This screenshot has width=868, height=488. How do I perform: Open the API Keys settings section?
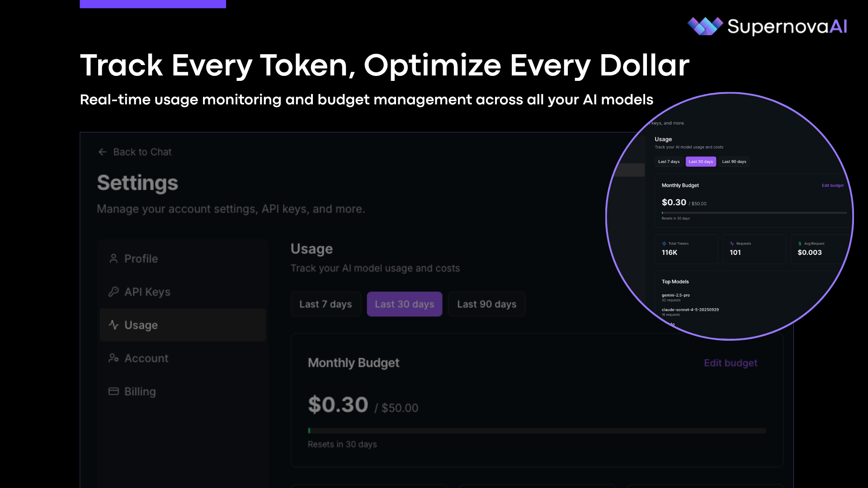tap(147, 292)
